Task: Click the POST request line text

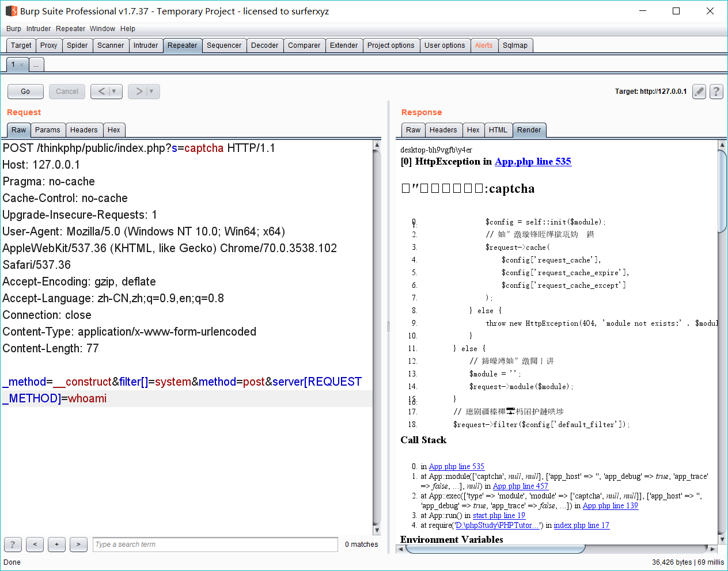Action: tap(139, 149)
